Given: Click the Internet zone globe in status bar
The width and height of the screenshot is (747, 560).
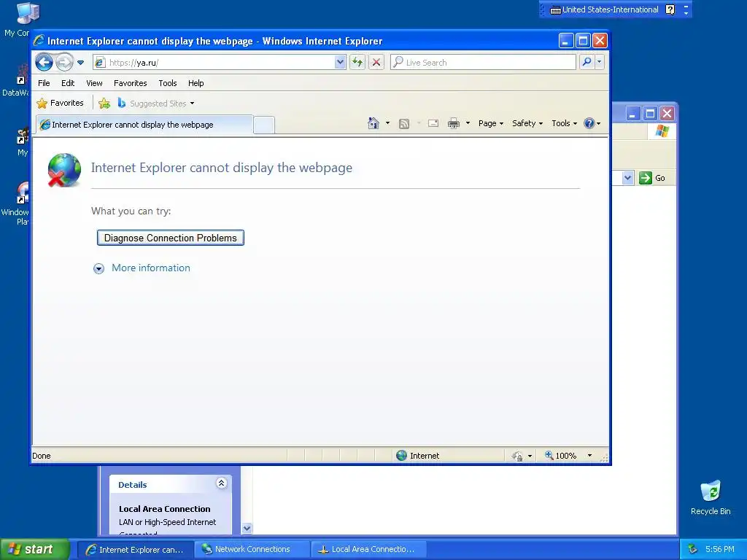Looking at the screenshot, I should click(402, 456).
